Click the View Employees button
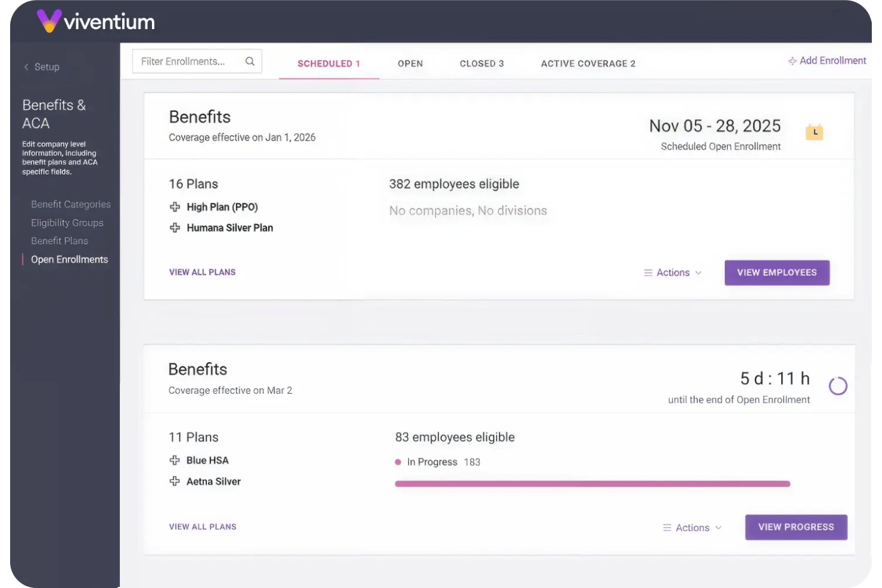Viewport: 882px width, 588px height. tap(777, 273)
